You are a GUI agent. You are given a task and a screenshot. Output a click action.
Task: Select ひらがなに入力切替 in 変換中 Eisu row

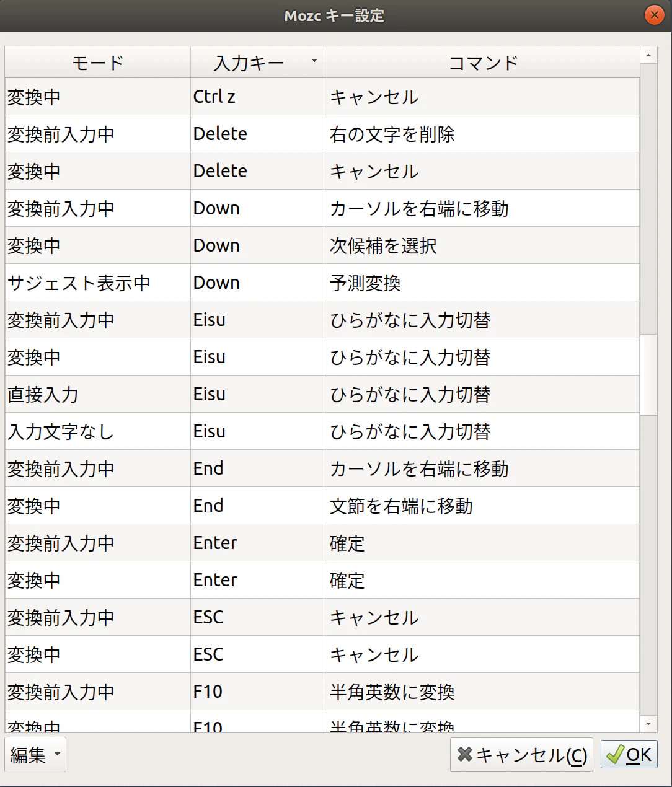click(483, 357)
